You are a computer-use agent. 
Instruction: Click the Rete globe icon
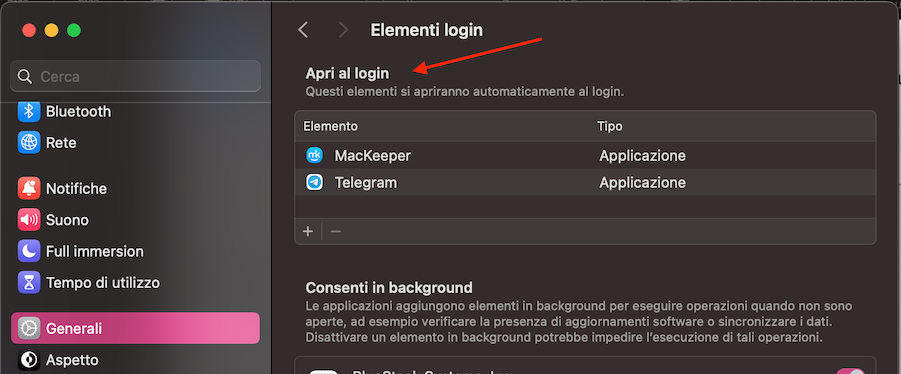click(x=29, y=142)
